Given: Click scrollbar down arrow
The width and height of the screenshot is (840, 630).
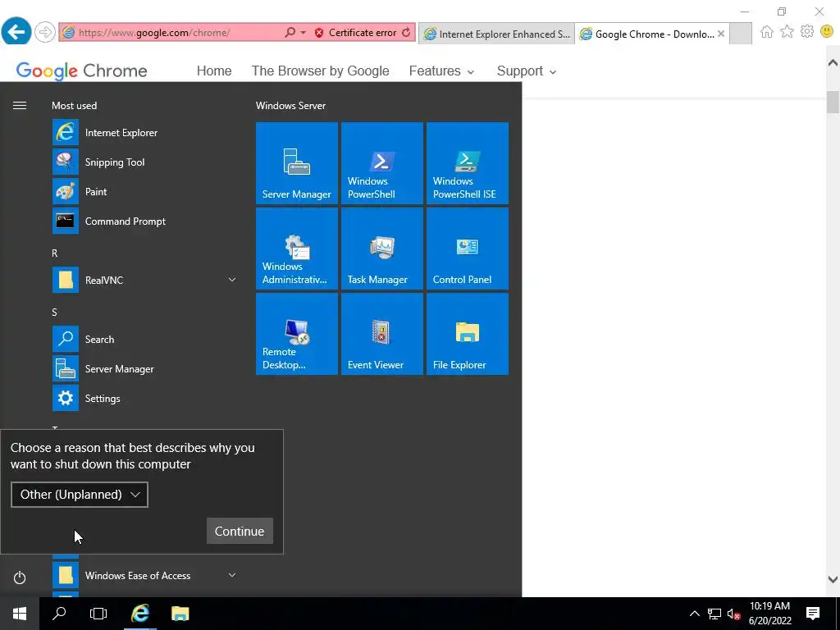Looking at the screenshot, I should (x=833, y=579).
